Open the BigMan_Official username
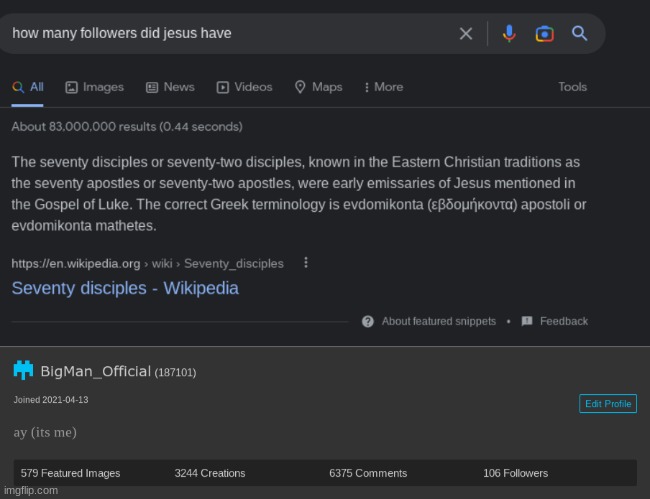 [x=96, y=371]
